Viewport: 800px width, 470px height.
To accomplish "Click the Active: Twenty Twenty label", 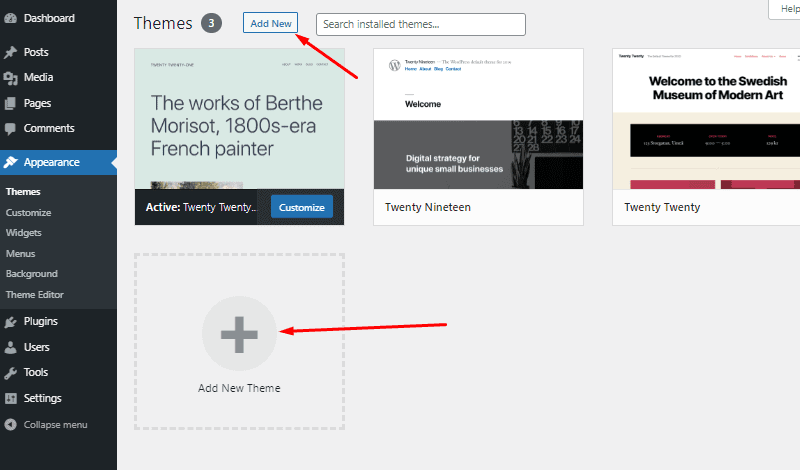I will point(201,207).
